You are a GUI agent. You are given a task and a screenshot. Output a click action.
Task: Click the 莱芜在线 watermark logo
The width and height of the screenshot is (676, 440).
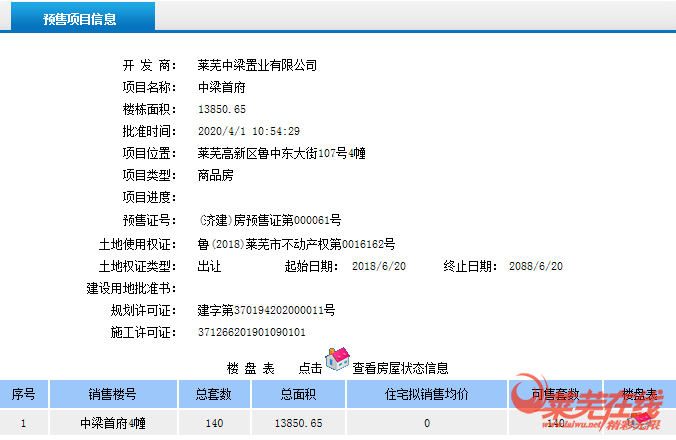[590, 407]
